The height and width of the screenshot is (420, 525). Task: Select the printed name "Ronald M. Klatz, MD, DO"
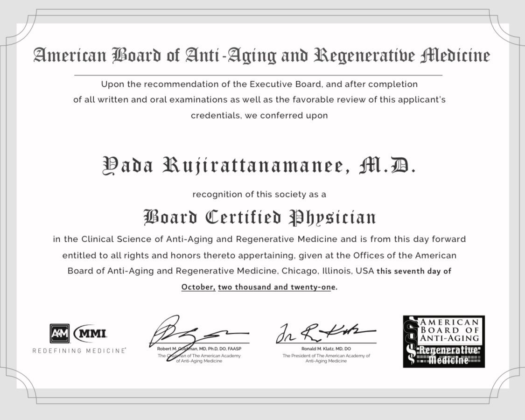(326, 349)
